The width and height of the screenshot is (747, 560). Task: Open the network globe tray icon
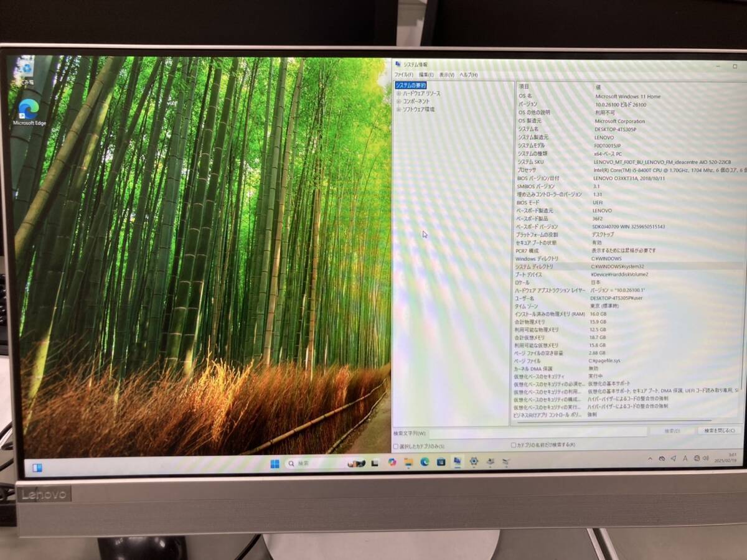click(697, 458)
